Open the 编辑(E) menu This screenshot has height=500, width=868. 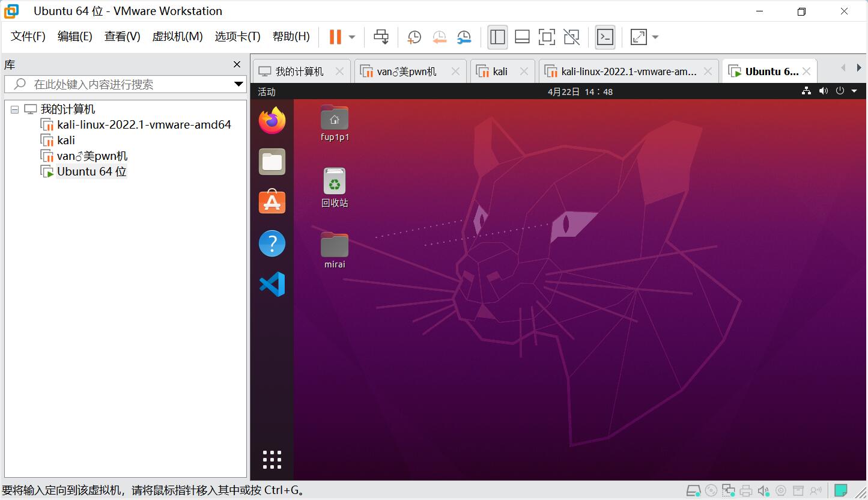click(75, 37)
